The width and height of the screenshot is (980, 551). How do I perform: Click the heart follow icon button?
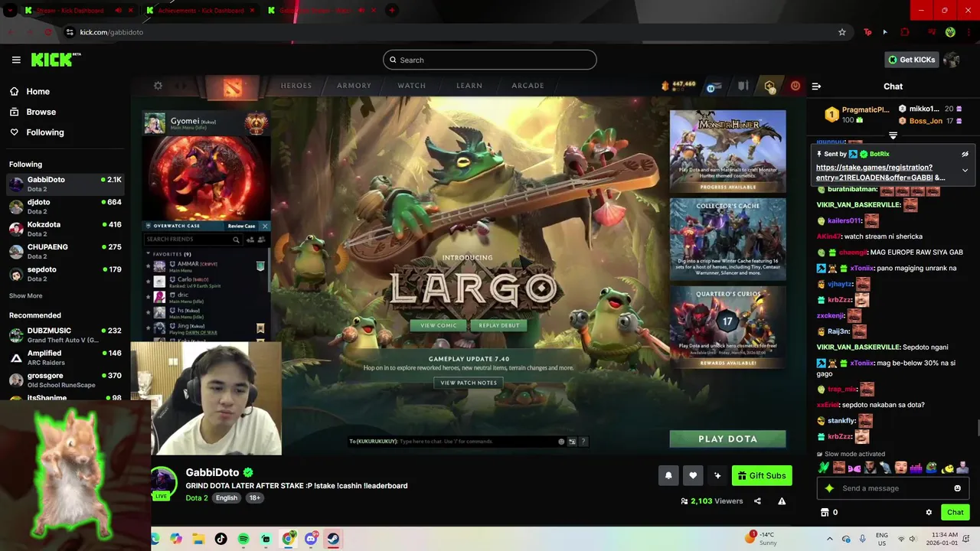(693, 475)
